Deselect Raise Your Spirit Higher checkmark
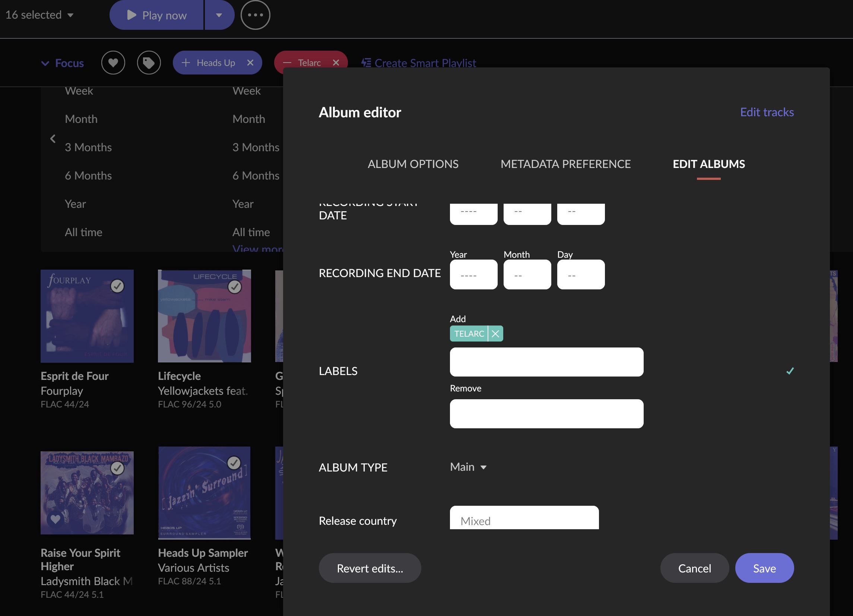The width and height of the screenshot is (853, 616). pos(117,468)
